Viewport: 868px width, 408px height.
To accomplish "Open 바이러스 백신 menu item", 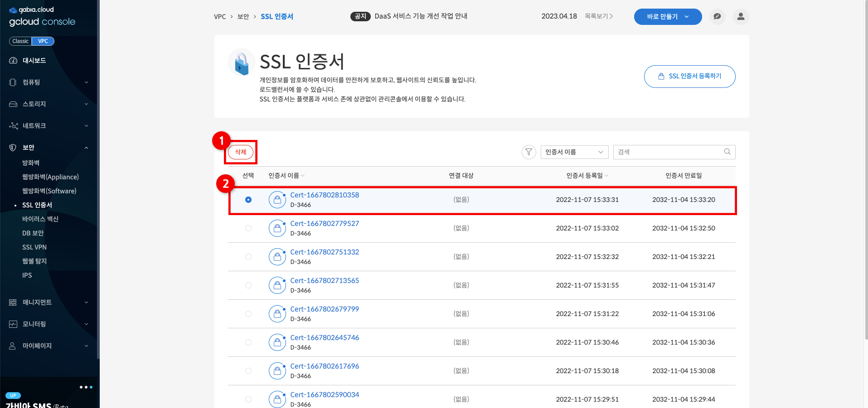I will coord(40,219).
